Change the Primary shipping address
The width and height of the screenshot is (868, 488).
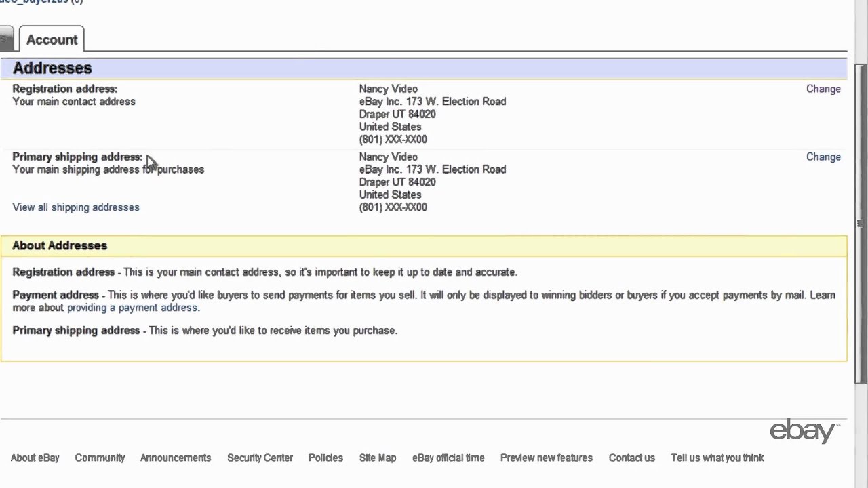point(823,157)
